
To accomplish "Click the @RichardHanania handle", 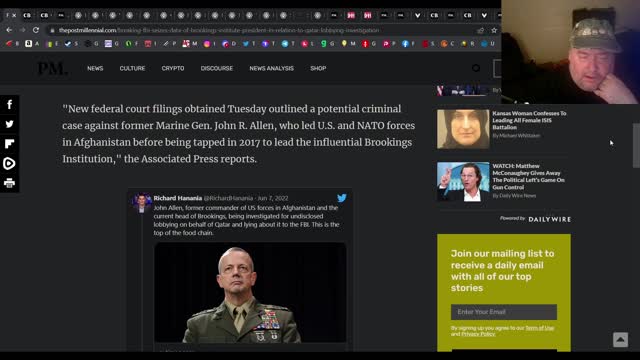I will [x=228, y=198].
